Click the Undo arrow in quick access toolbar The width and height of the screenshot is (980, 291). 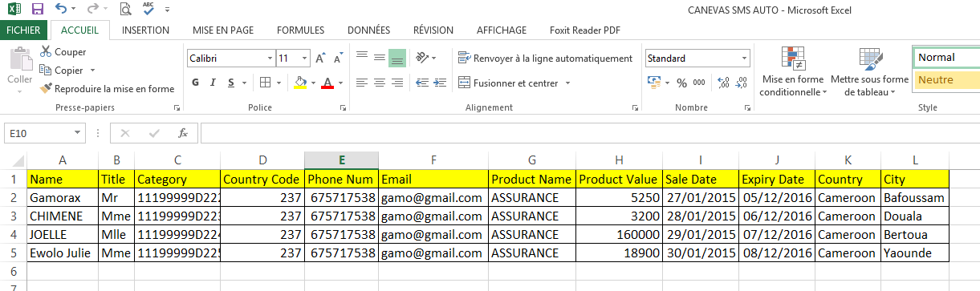[61, 10]
